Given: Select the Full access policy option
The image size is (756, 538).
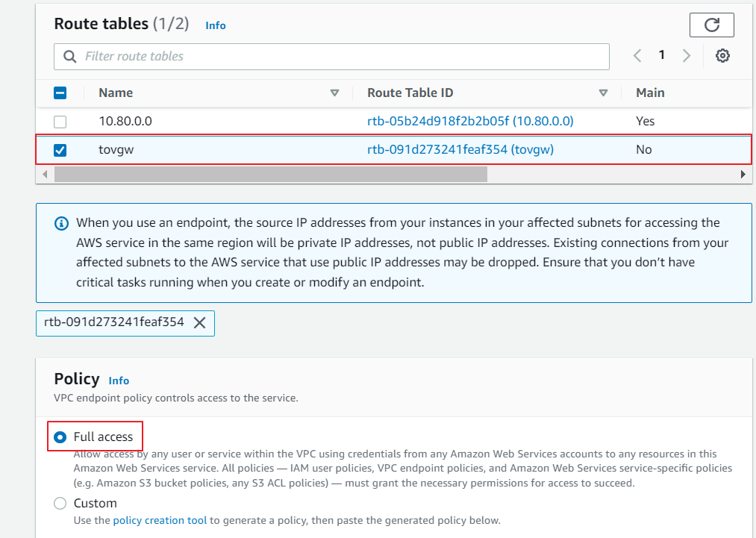Looking at the screenshot, I should coord(60,437).
